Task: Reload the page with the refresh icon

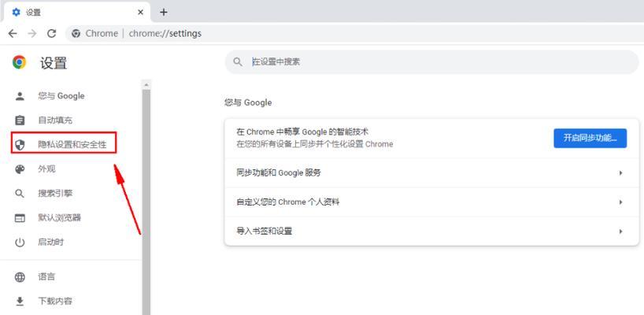Action: [x=51, y=34]
